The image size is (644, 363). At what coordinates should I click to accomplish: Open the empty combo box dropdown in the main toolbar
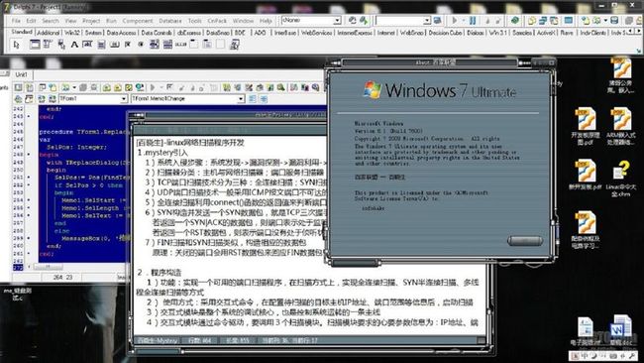426,20
